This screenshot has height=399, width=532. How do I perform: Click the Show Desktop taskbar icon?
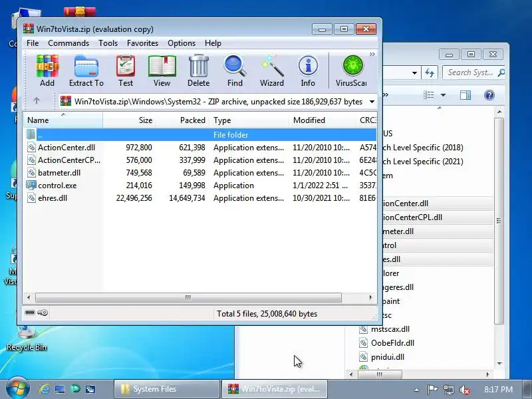(60, 389)
